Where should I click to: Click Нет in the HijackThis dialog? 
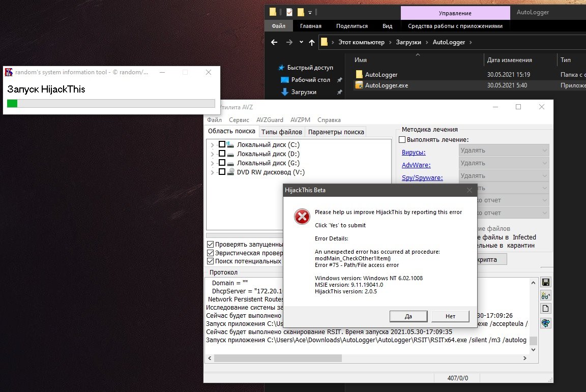coord(450,316)
